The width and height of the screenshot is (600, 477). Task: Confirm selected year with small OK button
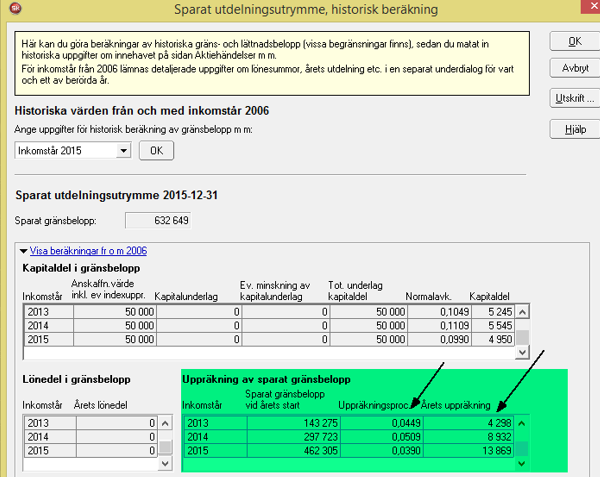(x=155, y=150)
